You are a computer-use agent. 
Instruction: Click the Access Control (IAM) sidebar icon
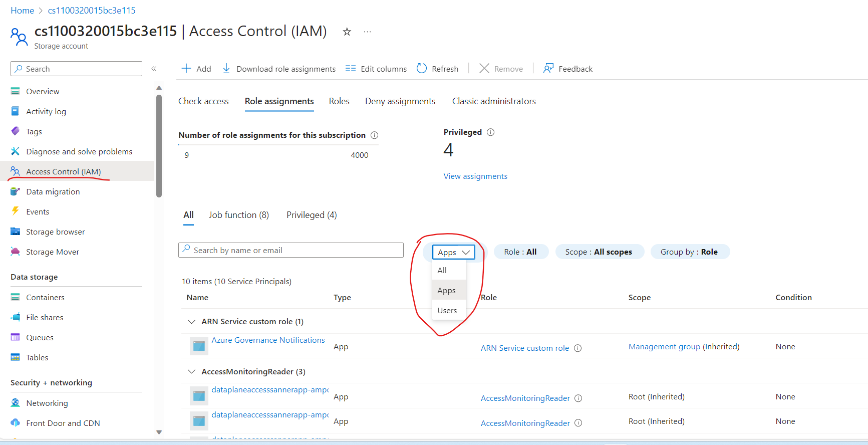tap(16, 171)
